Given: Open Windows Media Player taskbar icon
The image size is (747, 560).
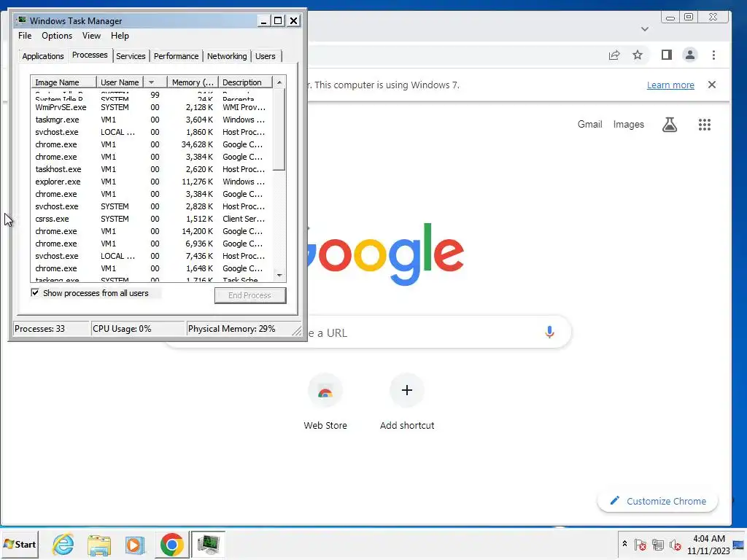Looking at the screenshot, I should pyautogui.click(x=135, y=544).
